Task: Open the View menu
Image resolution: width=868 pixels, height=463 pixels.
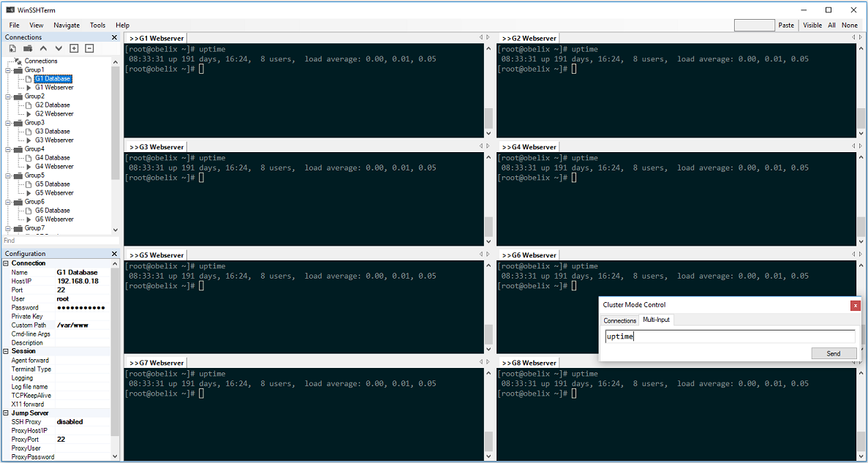Action: click(37, 25)
